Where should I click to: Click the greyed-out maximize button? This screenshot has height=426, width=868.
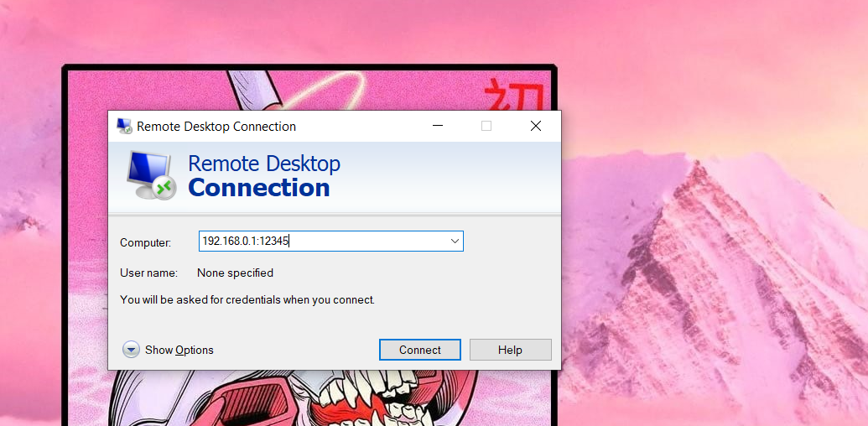pyautogui.click(x=486, y=127)
